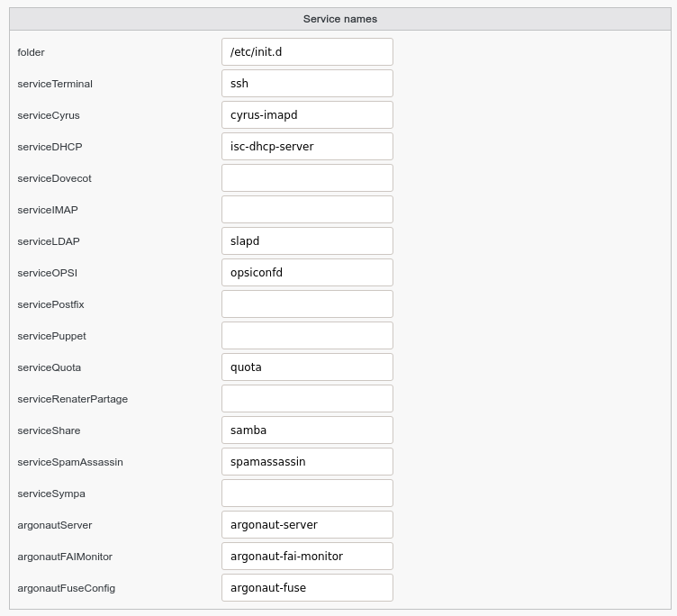Click the folder label text
This screenshot has width=677, height=616.
(x=31, y=52)
